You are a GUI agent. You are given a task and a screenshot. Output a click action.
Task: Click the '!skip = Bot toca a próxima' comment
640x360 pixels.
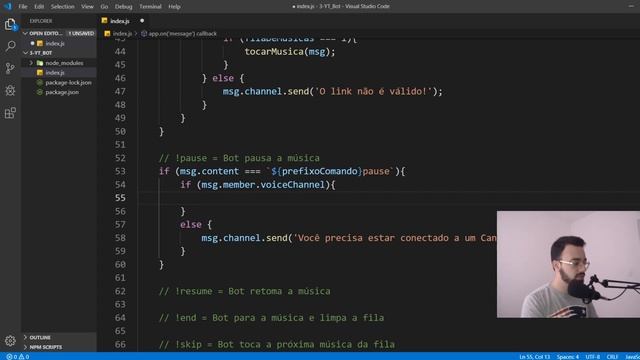click(x=277, y=344)
